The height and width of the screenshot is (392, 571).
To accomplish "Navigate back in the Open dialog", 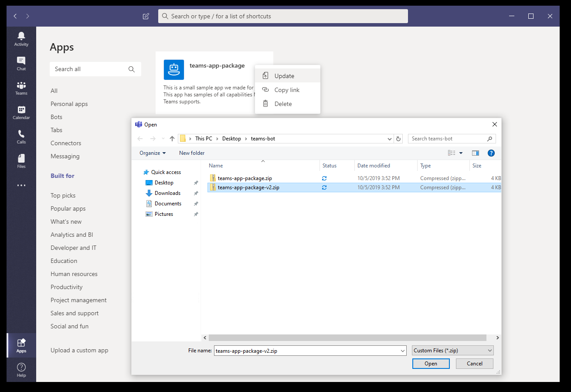I will tap(140, 139).
